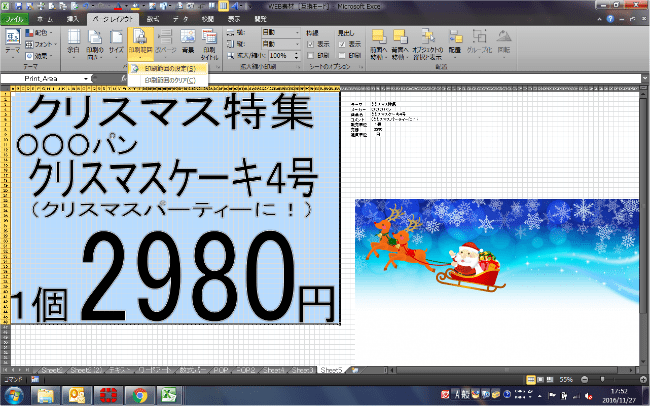Click the Save icon in Quick Access Toolbar

coord(19,6)
